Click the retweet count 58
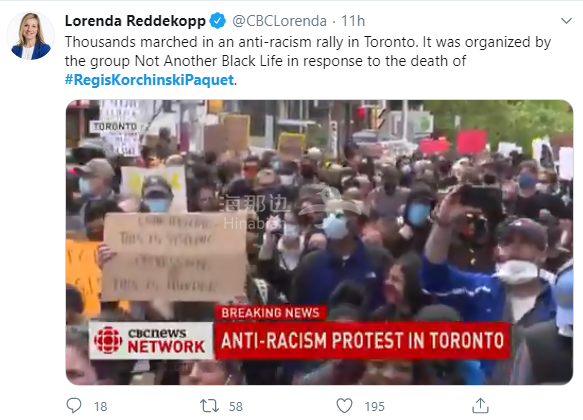Viewport: 583px width, 420px height. pyautogui.click(x=236, y=407)
